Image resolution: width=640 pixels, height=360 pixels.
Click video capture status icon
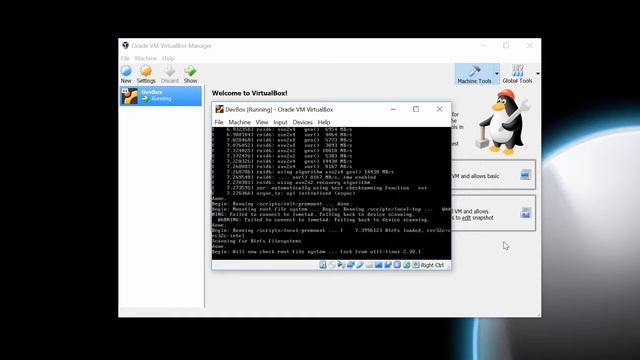388,265
